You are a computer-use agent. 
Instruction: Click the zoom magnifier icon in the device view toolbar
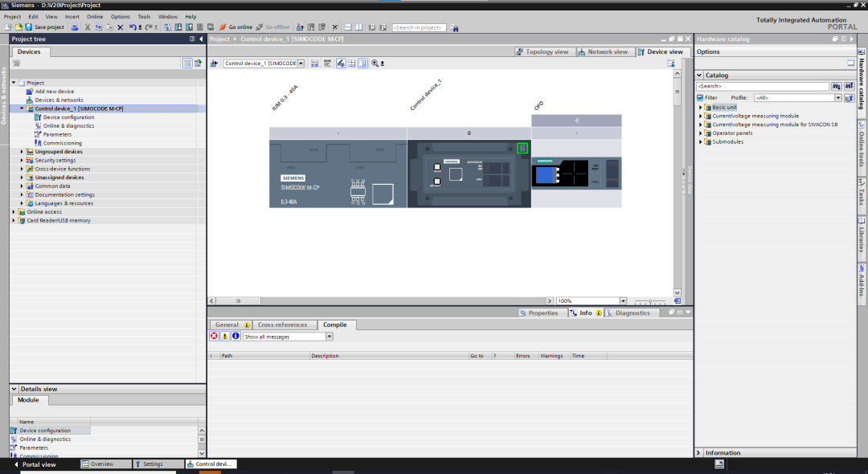tap(375, 63)
